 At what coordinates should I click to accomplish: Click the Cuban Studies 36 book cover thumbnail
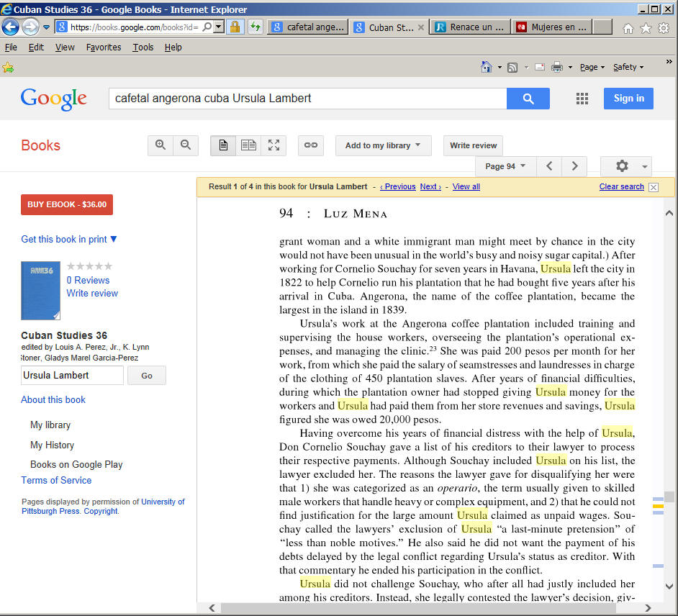coord(40,291)
